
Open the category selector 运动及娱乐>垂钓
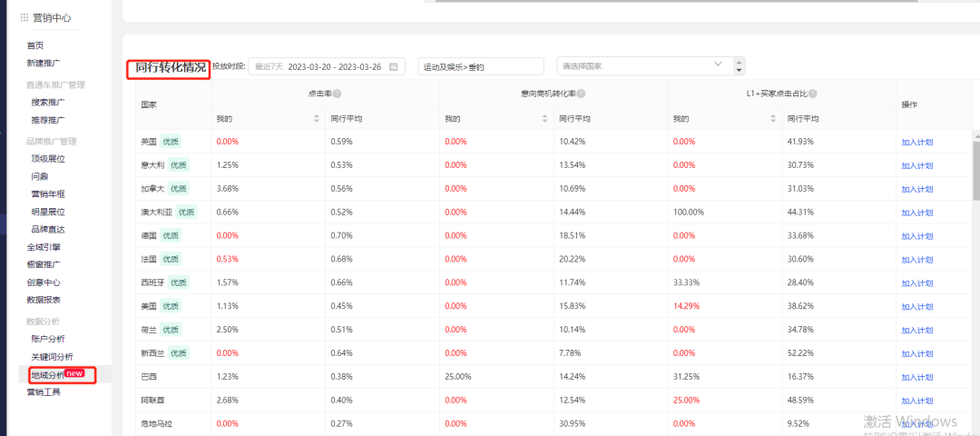[x=481, y=66]
